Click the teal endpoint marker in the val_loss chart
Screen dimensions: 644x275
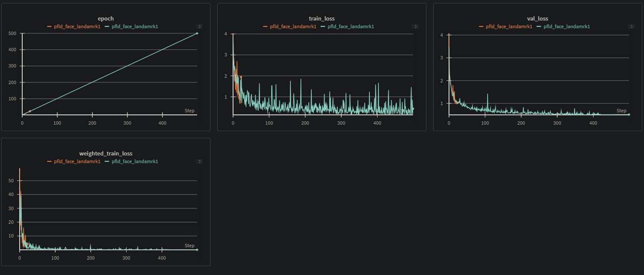click(x=629, y=114)
